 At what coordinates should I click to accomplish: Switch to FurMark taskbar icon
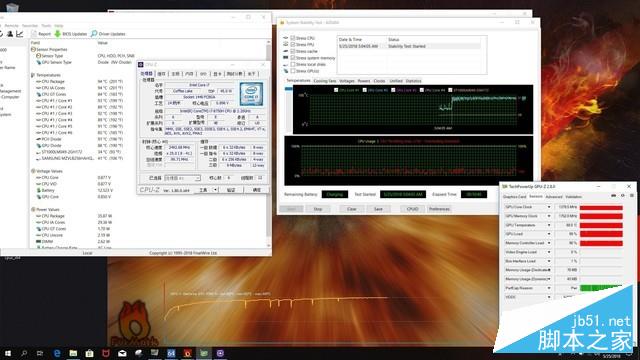187,353
